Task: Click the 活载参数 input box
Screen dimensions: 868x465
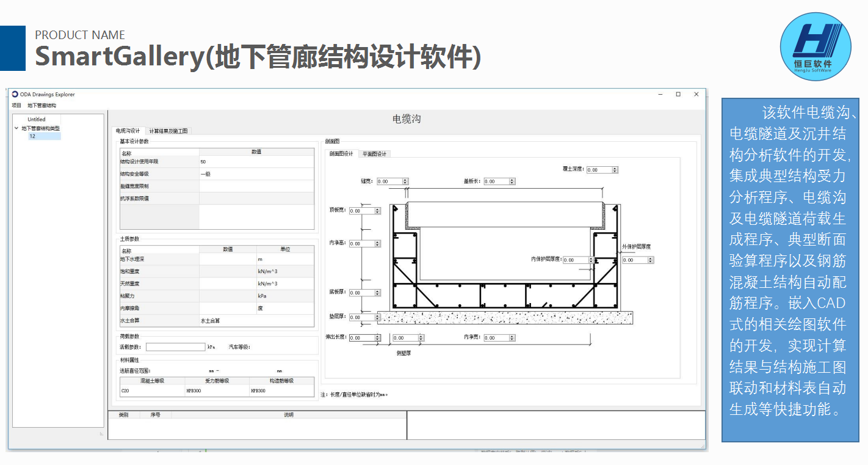Action: (x=176, y=347)
